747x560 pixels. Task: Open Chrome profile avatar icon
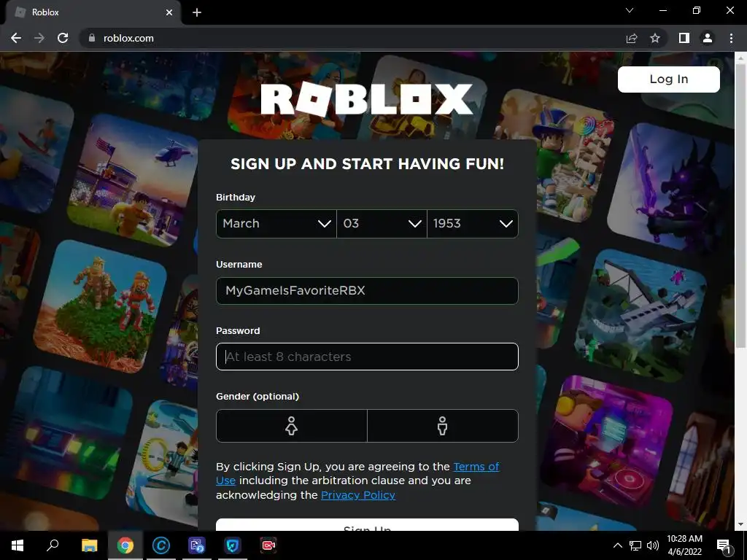[x=708, y=38]
